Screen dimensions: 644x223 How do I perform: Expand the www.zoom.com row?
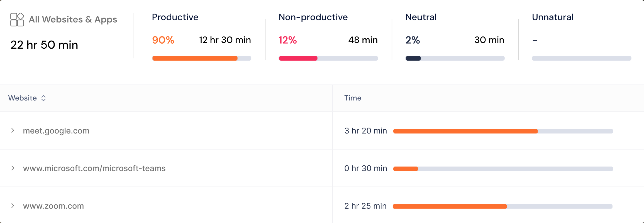pos(13,205)
